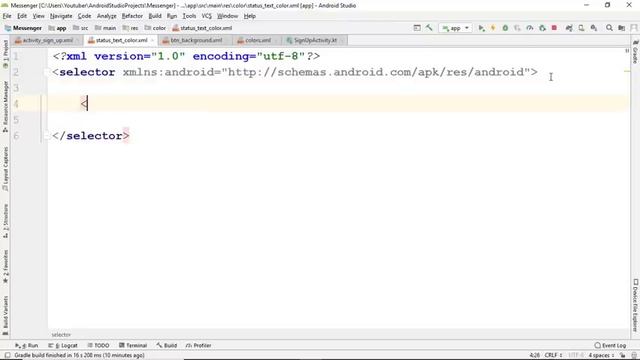Screen dimensions: 640x360
Task: Open the Analyze menu
Action: pyautogui.click(x=107, y=16)
